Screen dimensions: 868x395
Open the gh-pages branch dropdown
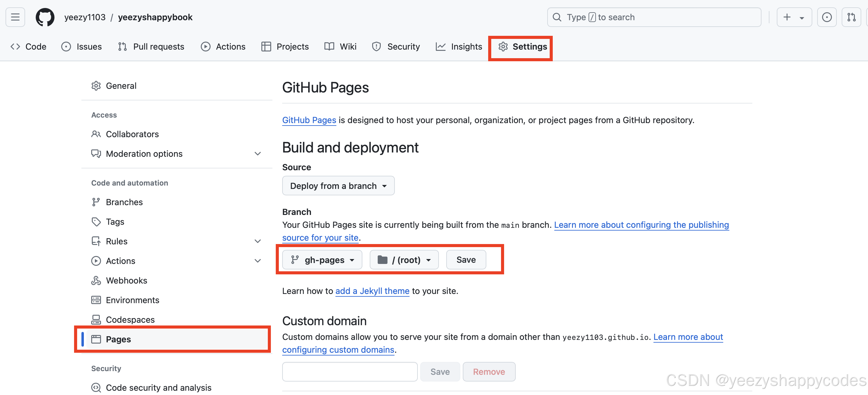tap(322, 260)
